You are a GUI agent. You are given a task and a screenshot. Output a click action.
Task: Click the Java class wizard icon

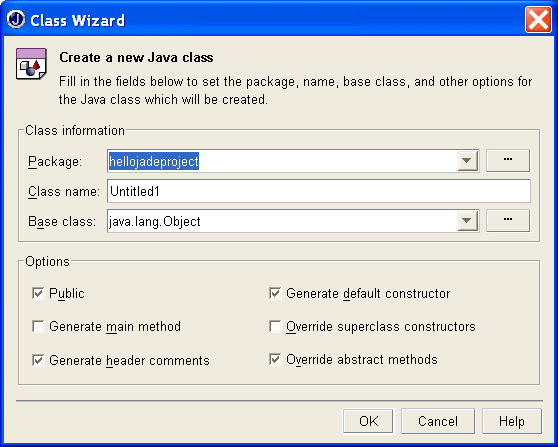pyautogui.click(x=31, y=64)
